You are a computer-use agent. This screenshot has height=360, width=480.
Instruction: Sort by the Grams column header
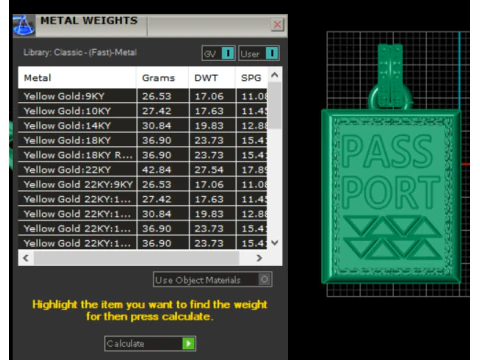(x=162, y=78)
